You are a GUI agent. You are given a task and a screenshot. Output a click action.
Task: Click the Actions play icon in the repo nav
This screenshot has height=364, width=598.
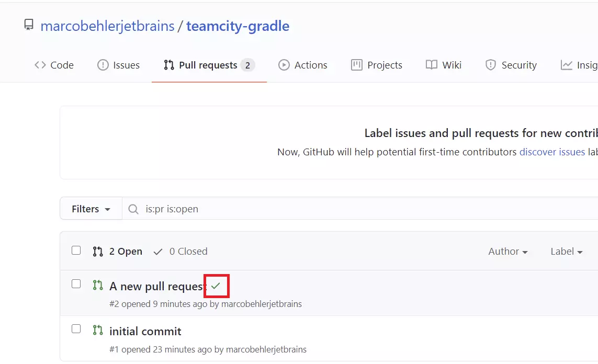click(284, 65)
